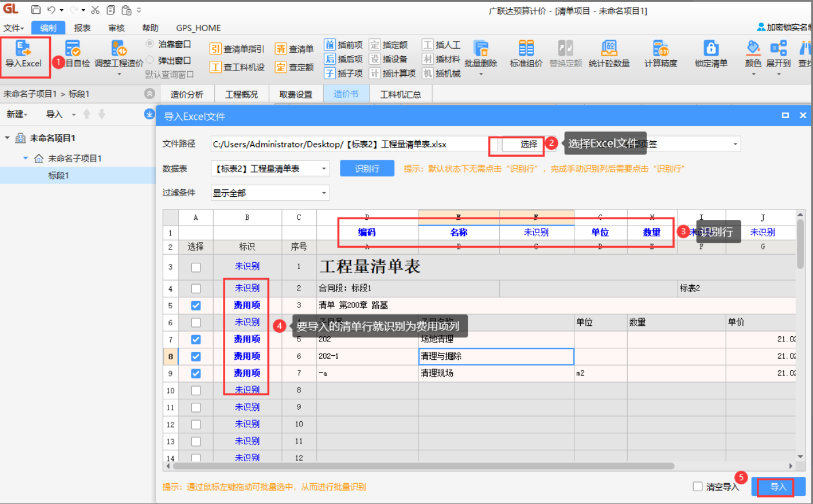
Task: Insert child item with 插子项
Action: (343, 73)
